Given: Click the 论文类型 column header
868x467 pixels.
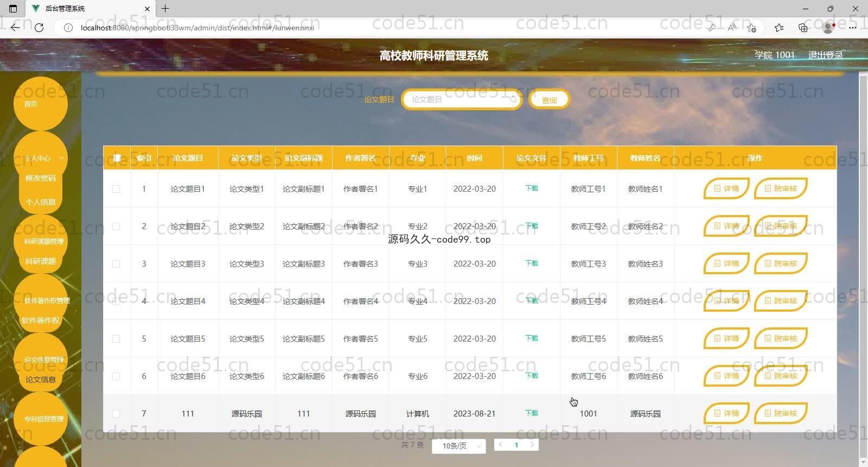Looking at the screenshot, I should point(247,158).
